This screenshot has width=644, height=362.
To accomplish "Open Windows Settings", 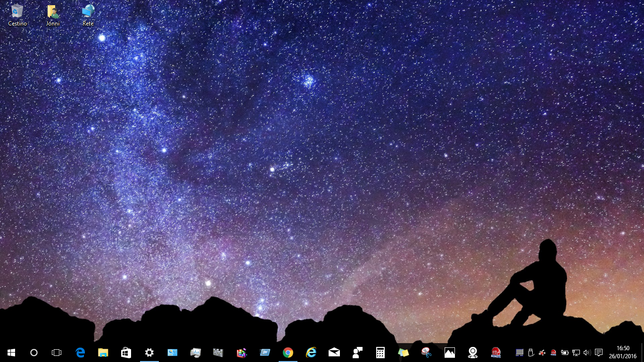I will pyautogui.click(x=149, y=353).
